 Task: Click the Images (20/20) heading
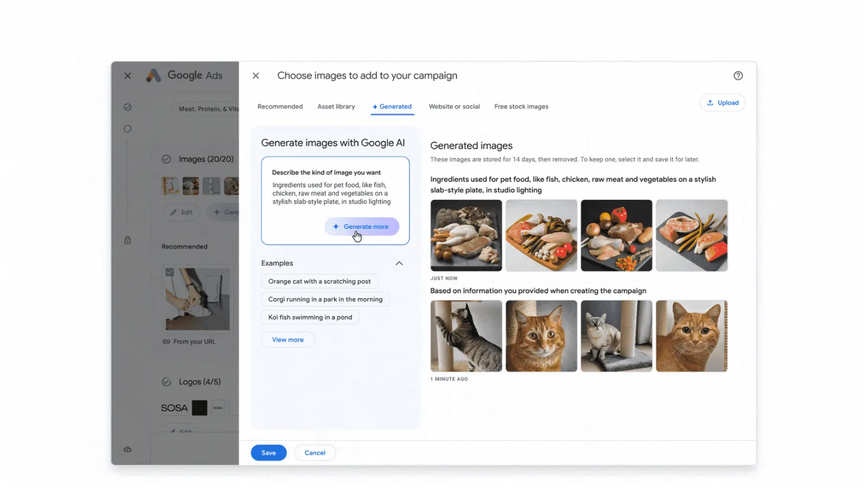click(x=206, y=159)
